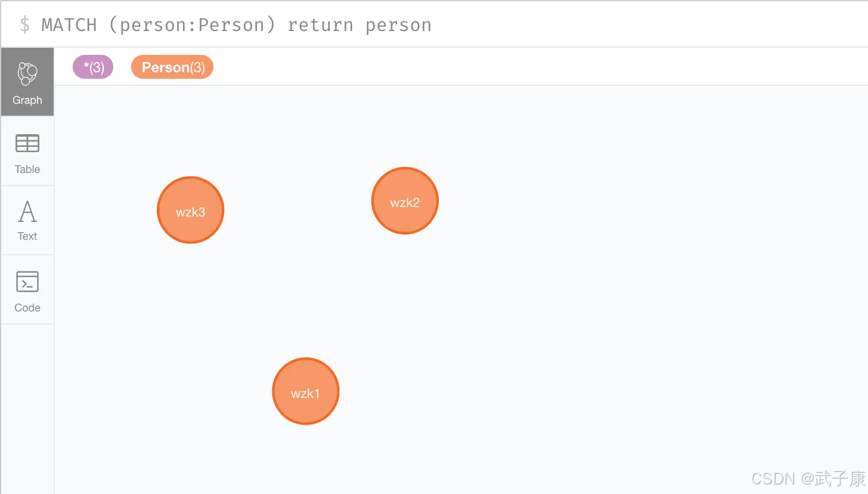Select the wzk3 node
Image resolution: width=868 pixels, height=494 pixels.
190,209
